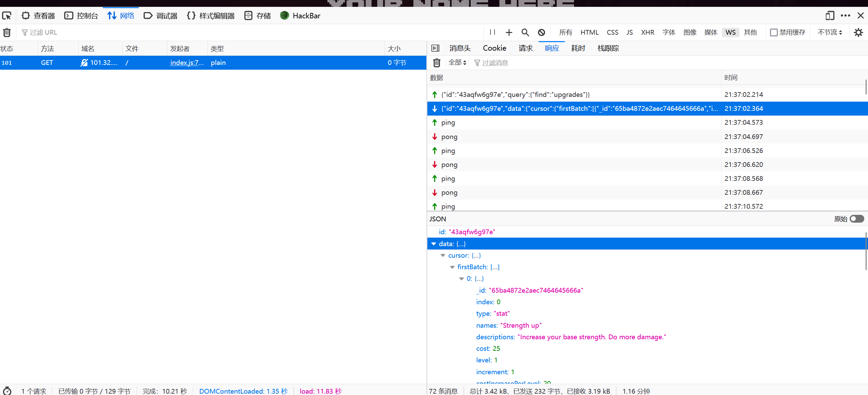
Task: Collapse the request details sidebar
Action: [x=436, y=48]
